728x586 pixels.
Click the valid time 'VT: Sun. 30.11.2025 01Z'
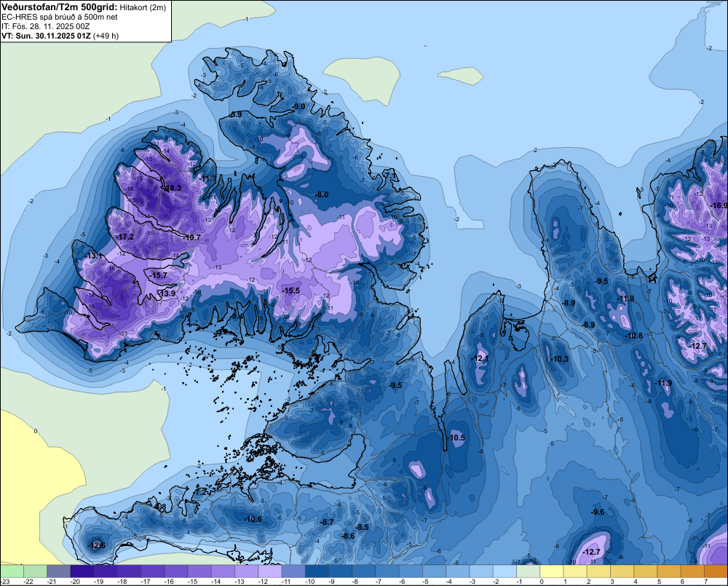(46, 36)
